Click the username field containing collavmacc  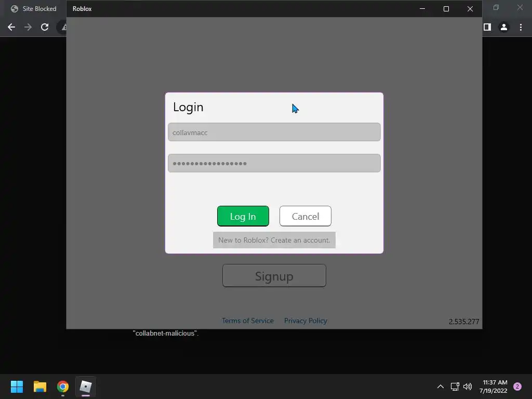274,132
